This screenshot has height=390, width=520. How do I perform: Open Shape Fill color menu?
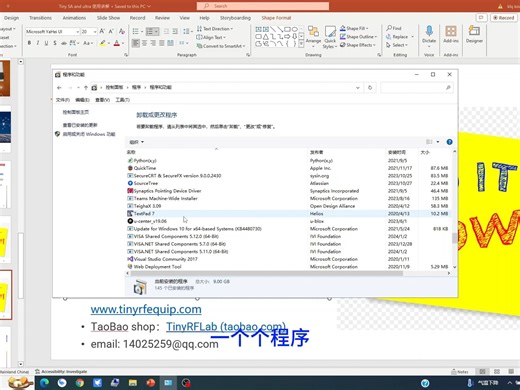pos(354,28)
